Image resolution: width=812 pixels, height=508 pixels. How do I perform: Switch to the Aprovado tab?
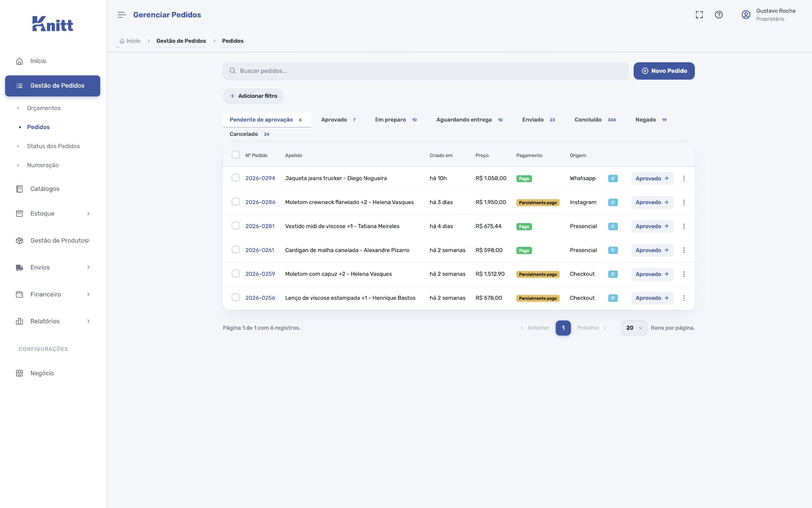(x=338, y=120)
